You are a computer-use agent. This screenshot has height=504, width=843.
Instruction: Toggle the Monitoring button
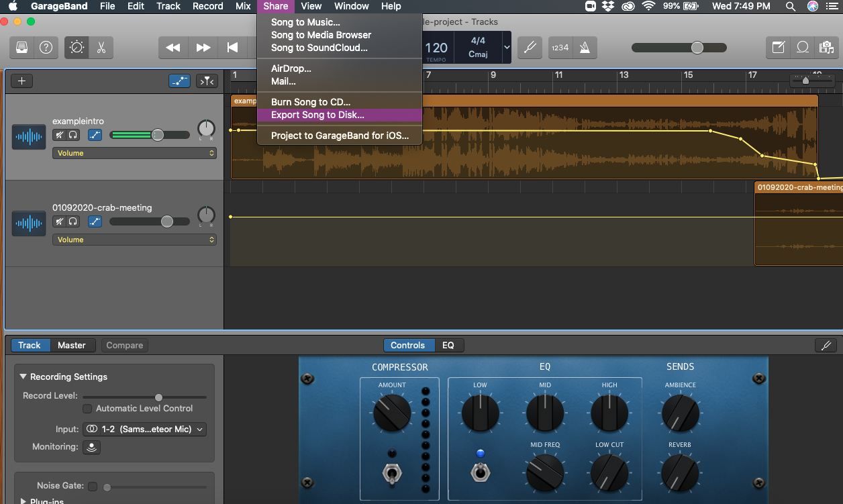pyautogui.click(x=91, y=447)
